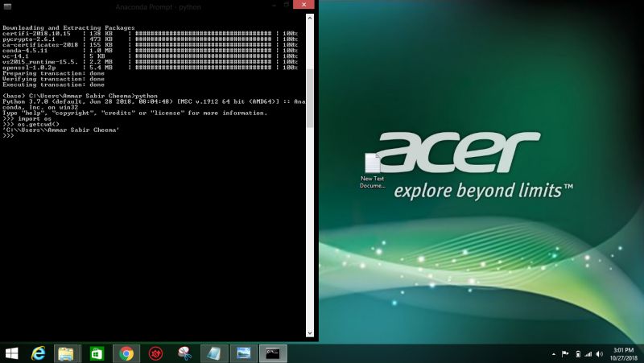Click 'vs2015_runtime-15.5.' package row
644x363 pixels.
coord(150,62)
